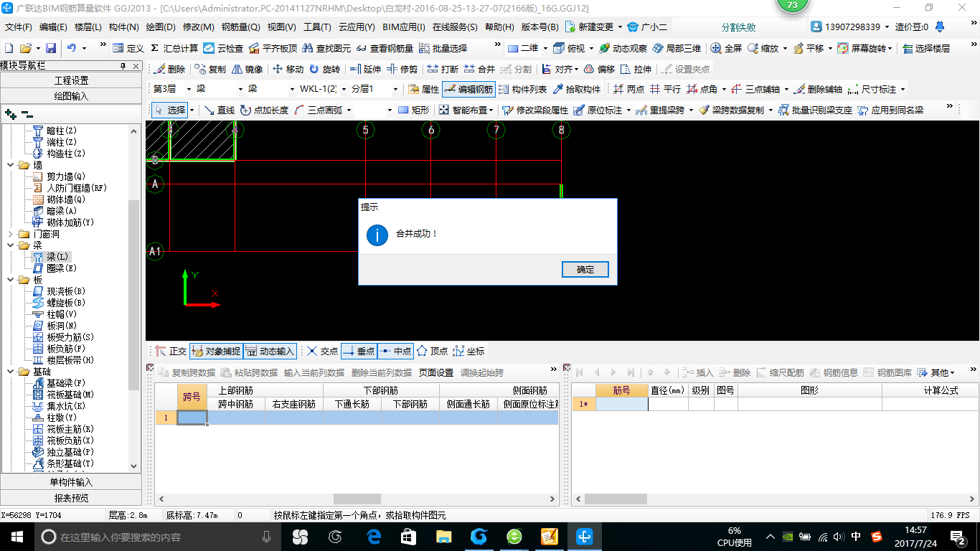Screen dimensions: 980x551
Task: Select 圈梁(E) in the tree
Action: coord(62,268)
